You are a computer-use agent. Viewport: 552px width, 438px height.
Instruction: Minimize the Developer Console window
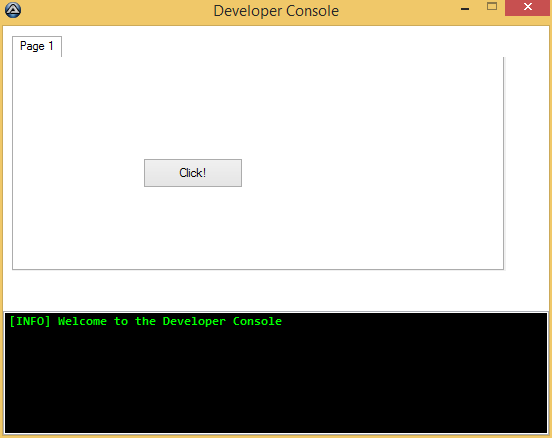coord(465,9)
